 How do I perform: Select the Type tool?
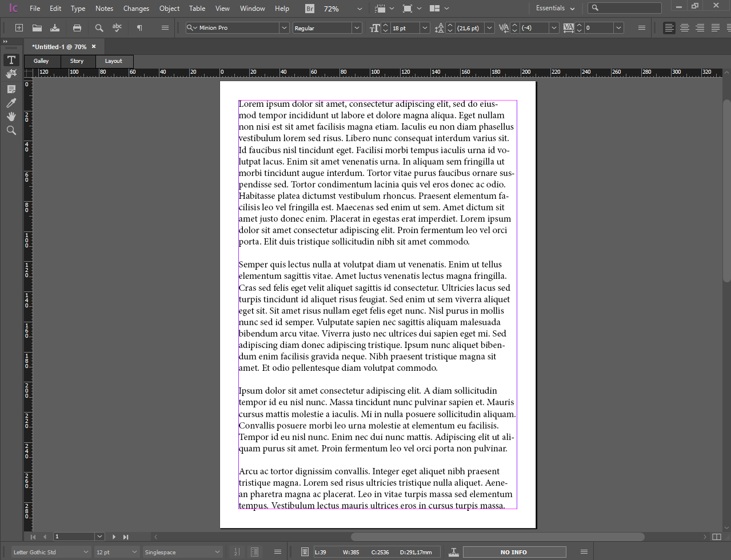(11, 60)
